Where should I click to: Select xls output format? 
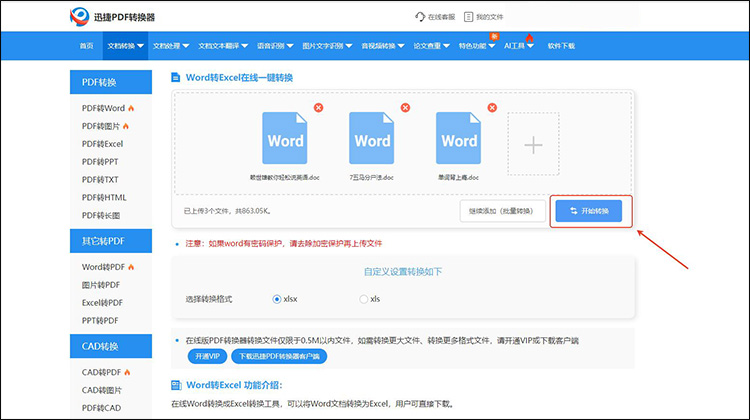[x=364, y=299]
